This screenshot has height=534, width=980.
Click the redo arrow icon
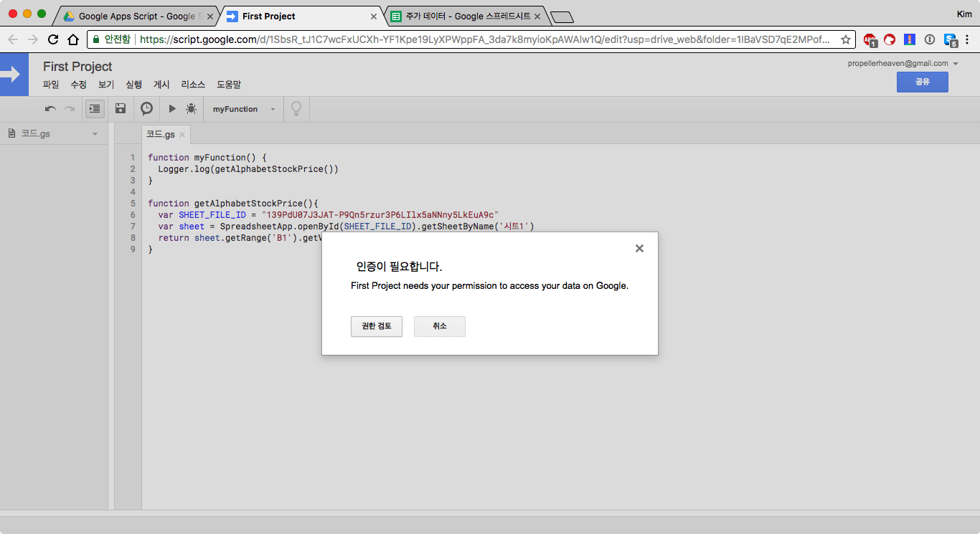click(x=70, y=109)
